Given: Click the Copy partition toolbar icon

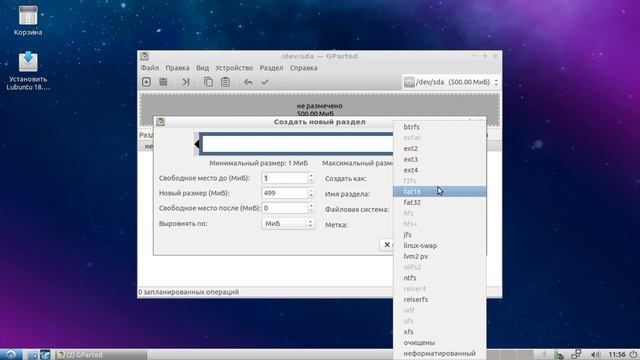Looking at the screenshot, I should pyautogui.click(x=208, y=82).
